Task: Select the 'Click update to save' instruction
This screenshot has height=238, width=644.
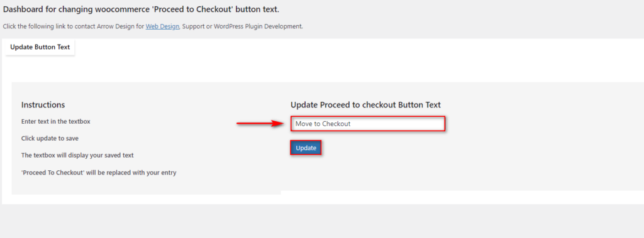Action: pos(50,139)
